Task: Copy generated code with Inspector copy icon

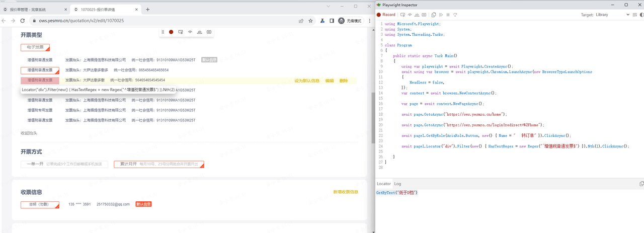Action: click(434, 15)
